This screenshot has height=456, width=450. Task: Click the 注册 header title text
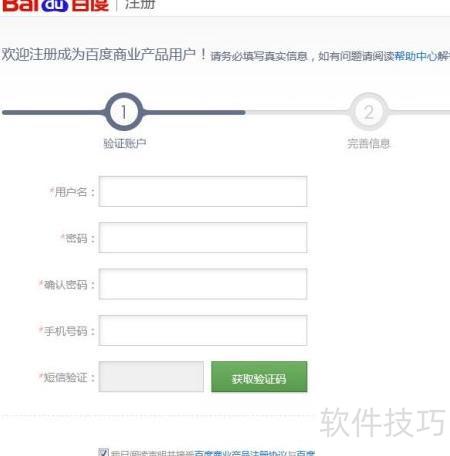click(x=140, y=4)
